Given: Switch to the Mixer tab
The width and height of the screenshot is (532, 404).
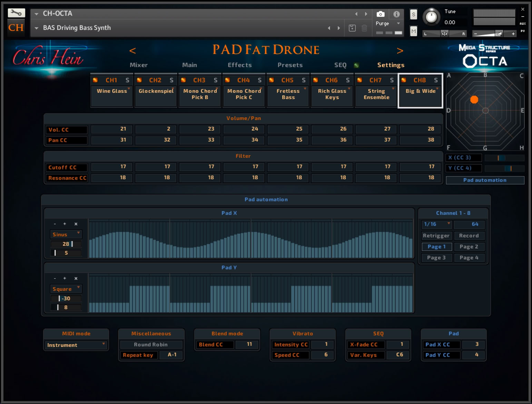Looking at the screenshot, I should pyautogui.click(x=139, y=65).
